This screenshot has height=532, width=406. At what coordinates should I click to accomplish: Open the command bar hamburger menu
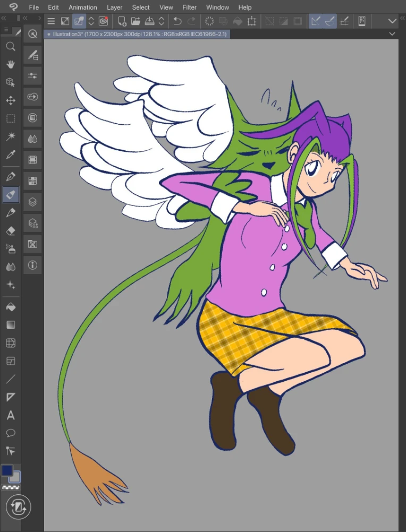click(x=51, y=21)
